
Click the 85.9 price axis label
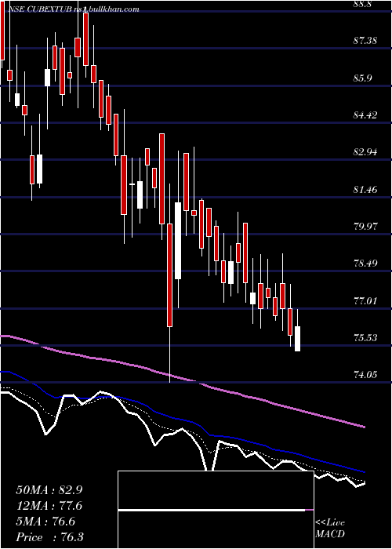tap(362, 78)
